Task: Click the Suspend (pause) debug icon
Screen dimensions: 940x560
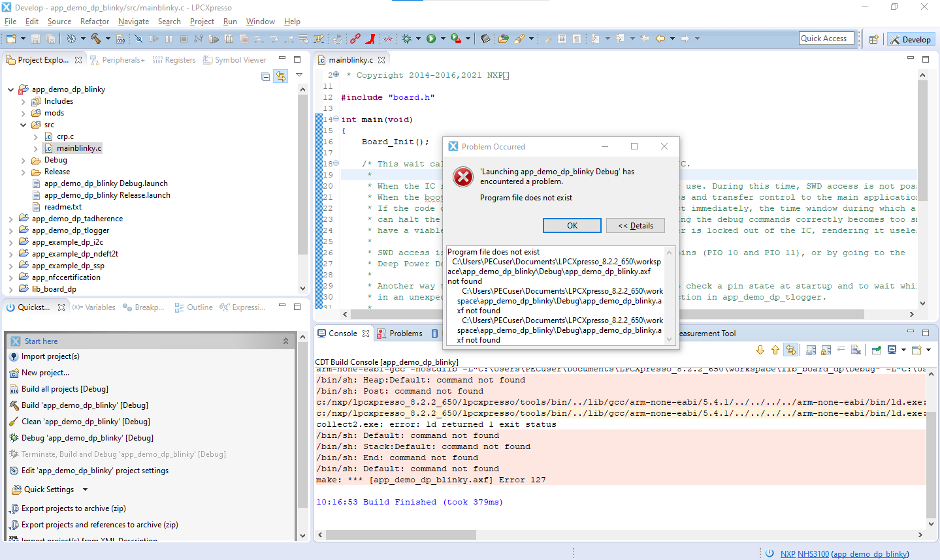Action: 170,38
